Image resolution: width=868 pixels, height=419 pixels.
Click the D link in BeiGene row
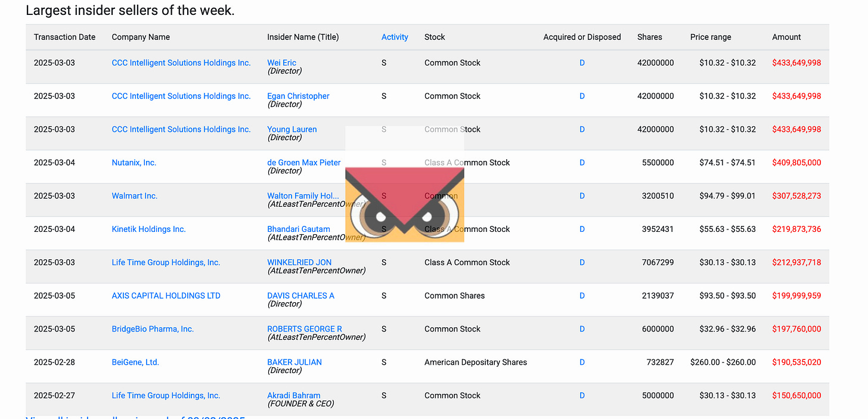coord(582,362)
